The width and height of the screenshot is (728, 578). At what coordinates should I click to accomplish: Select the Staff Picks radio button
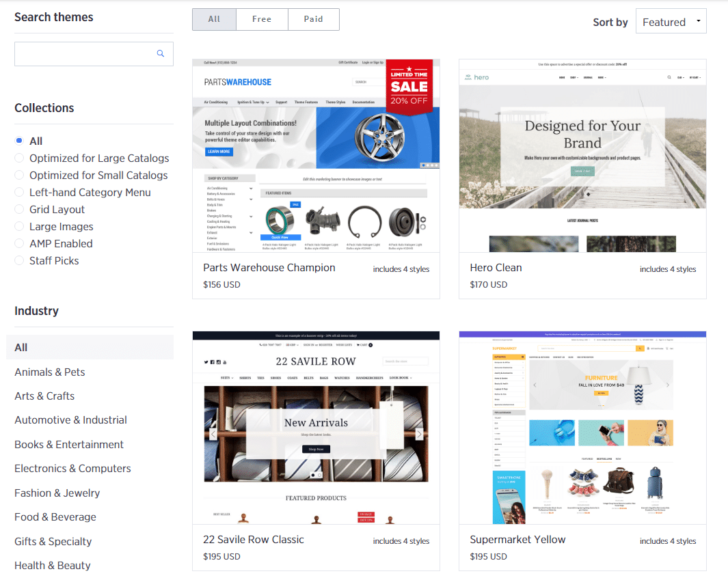pyautogui.click(x=19, y=261)
